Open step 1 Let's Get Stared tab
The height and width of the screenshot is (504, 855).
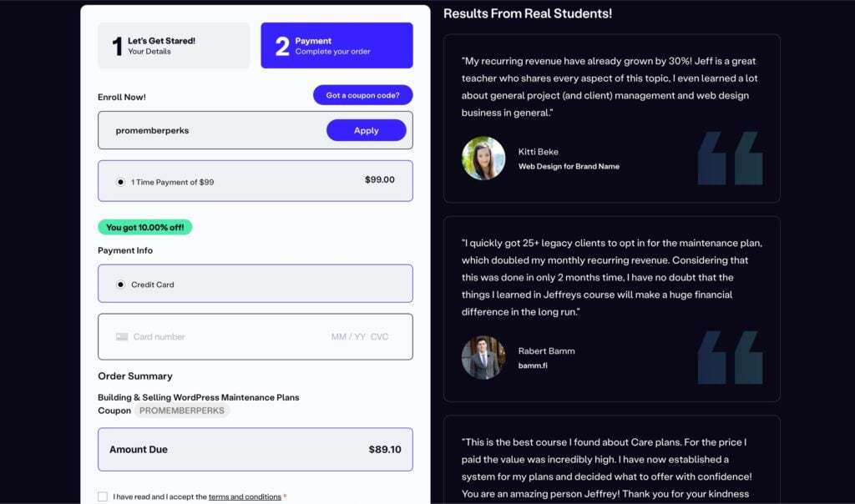[174, 45]
